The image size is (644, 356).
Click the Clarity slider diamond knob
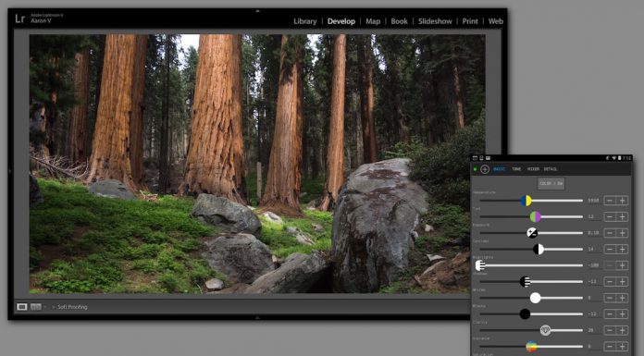coord(545,330)
